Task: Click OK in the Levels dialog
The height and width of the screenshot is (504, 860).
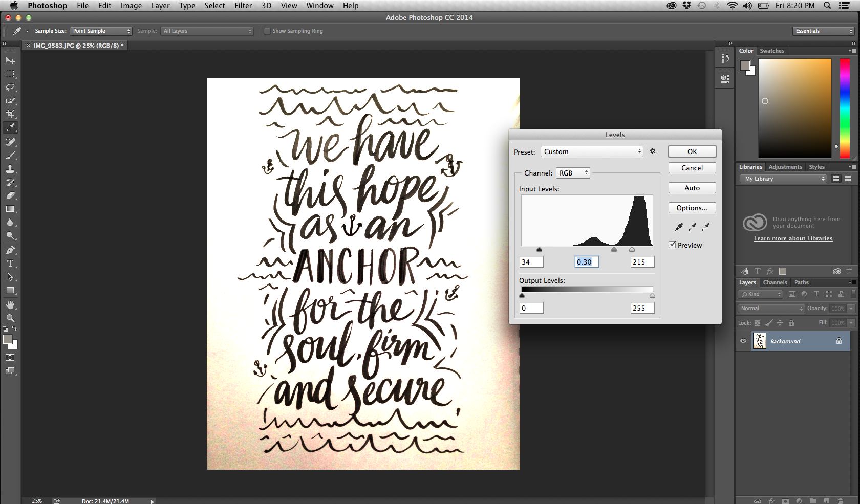Action: [x=692, y=151]
